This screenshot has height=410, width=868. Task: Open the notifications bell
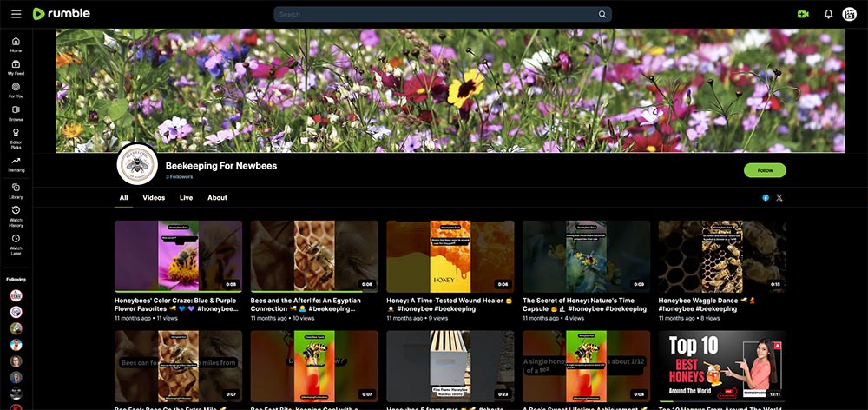828,15
